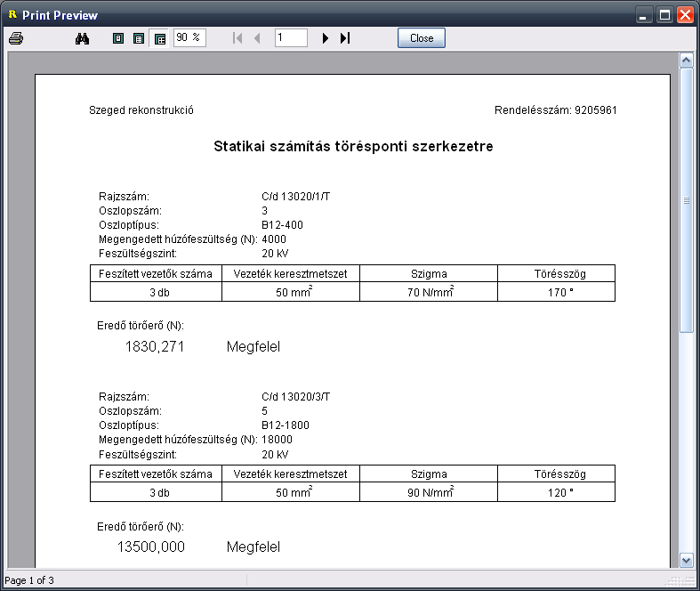The image size is (700, 591).
Task: Go to the next page arrow
Action: 326,38
